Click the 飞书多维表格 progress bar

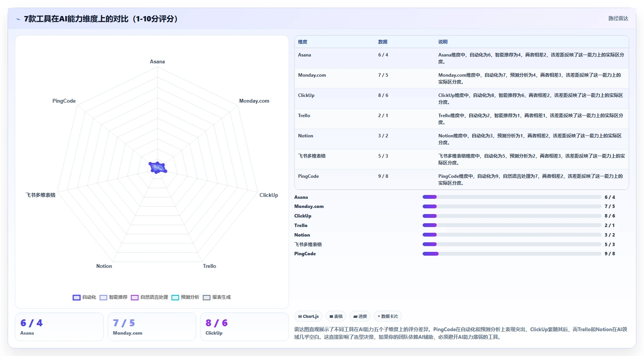pos(512,245)
